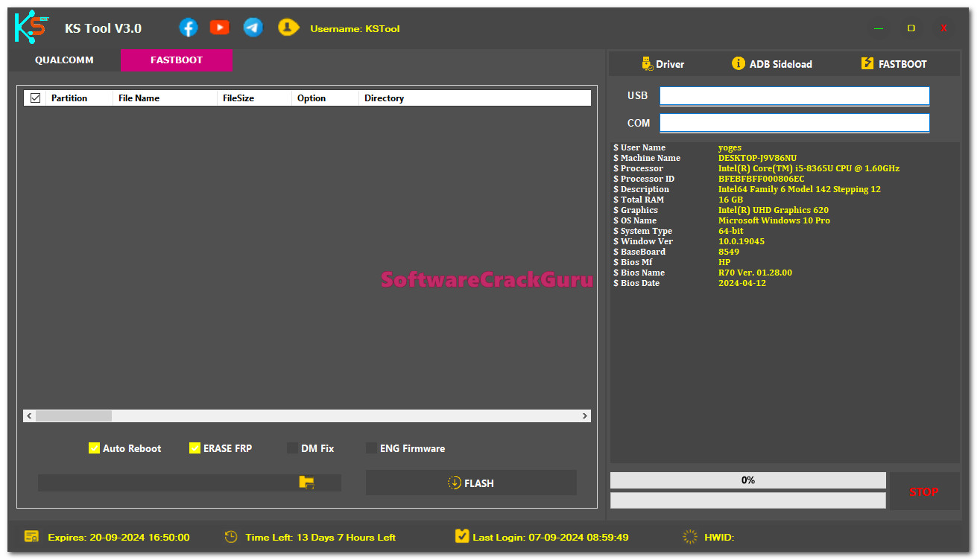Click the Expires: 20-09-2024 16:50:00 text
The width and height of the screenshot is (977, 560).
coord(118,537)
